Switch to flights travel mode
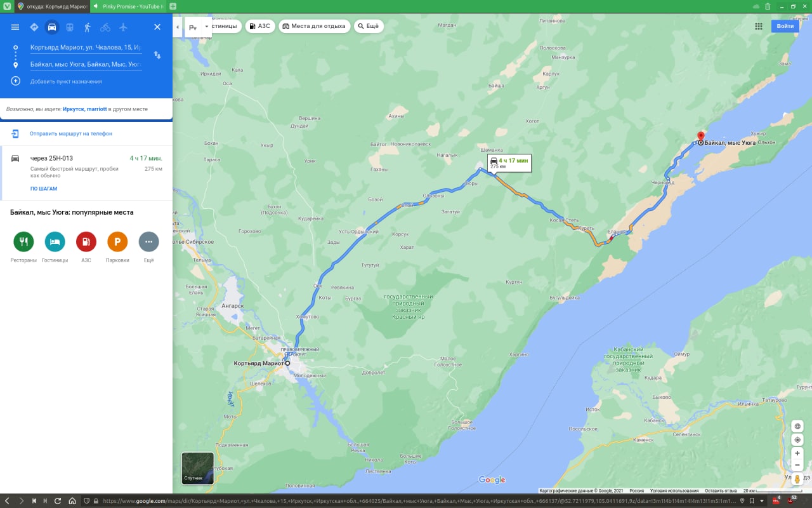 coord(123,27)
